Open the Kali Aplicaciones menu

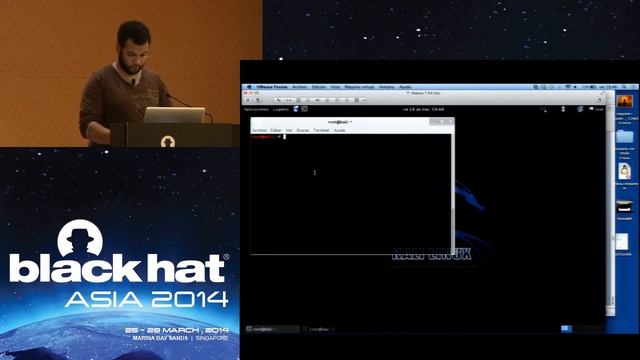pos(256,109)
